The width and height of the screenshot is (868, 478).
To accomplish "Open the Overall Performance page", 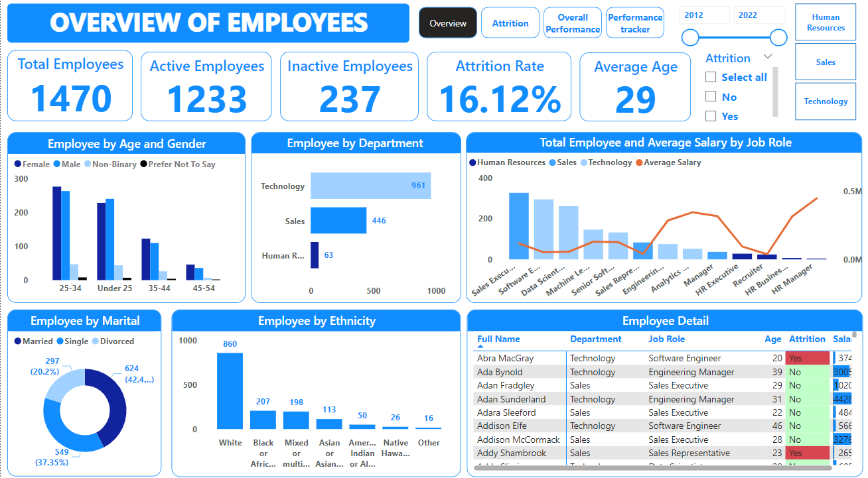I will point(572,22).
